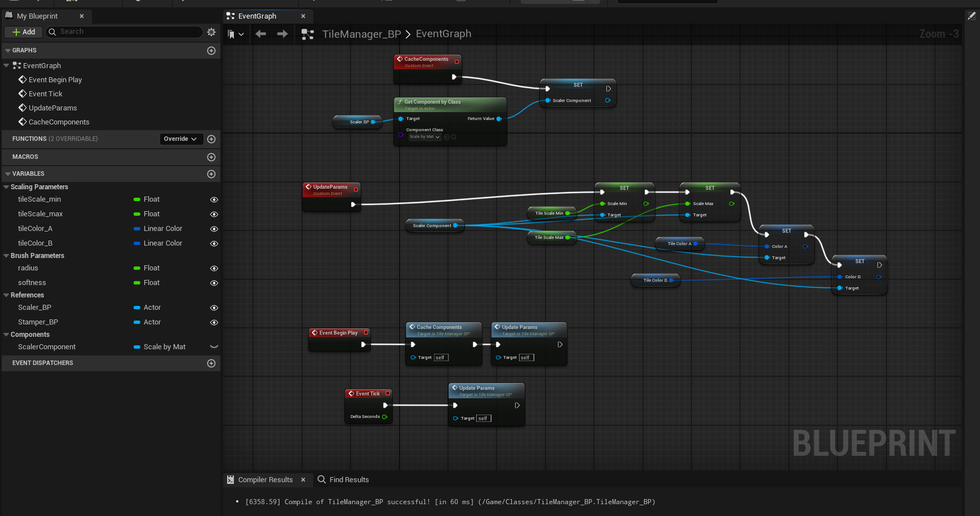Screen dimensions: 980x516
Task: Add new variable using plus icon
Action: tap(211, 174)
